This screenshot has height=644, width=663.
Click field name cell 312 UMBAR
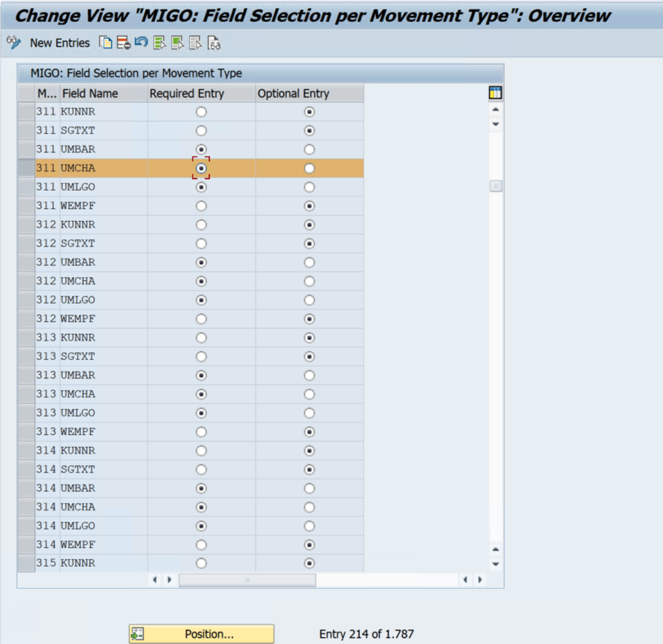pos(103,262)
